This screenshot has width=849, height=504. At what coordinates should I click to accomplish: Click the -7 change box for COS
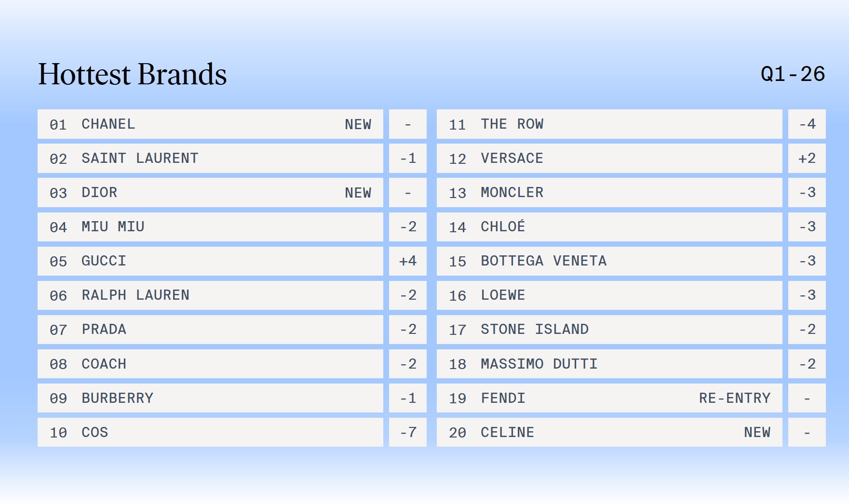tap(408, 432)
